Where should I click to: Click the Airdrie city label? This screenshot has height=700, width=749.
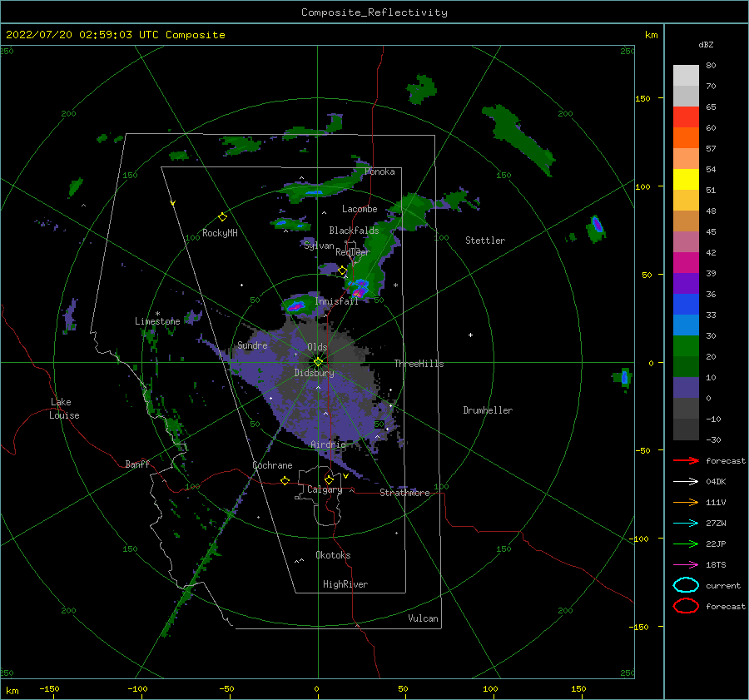328,444
